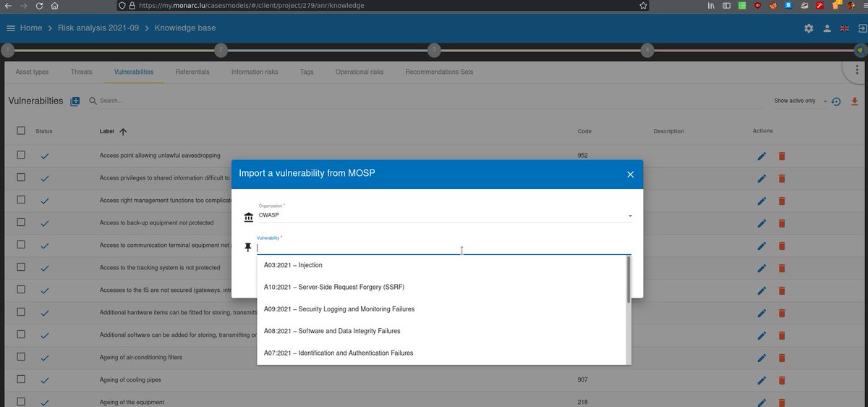The width and height of the screenshot is (868, 407).
Task: Click the browser home button
Action: coord(56,5)
